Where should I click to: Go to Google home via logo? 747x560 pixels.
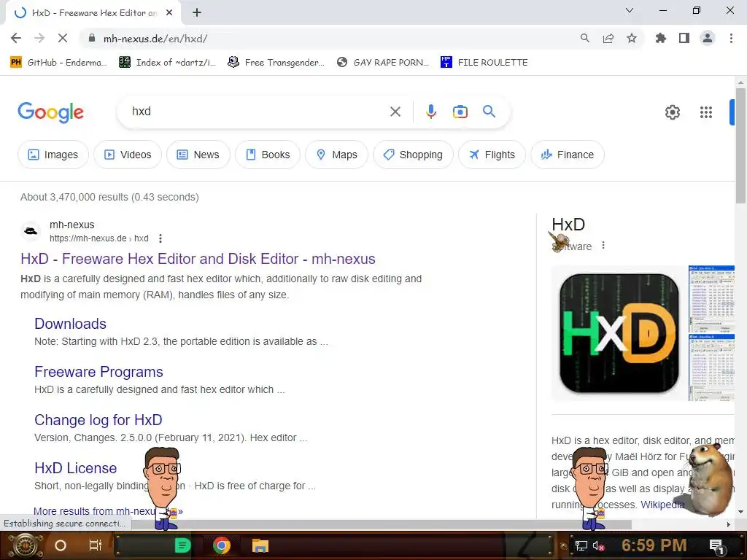pos(50,112)
